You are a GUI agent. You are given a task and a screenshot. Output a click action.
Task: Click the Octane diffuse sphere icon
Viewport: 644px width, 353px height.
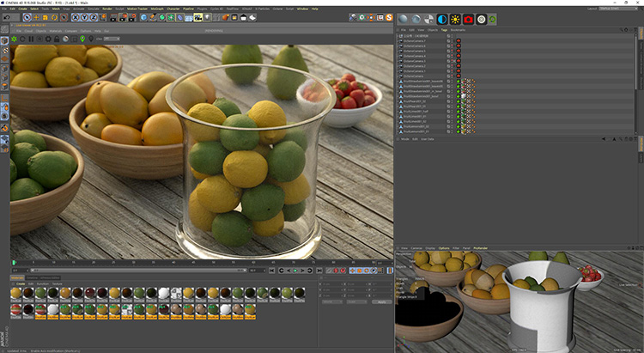point(404,19)
